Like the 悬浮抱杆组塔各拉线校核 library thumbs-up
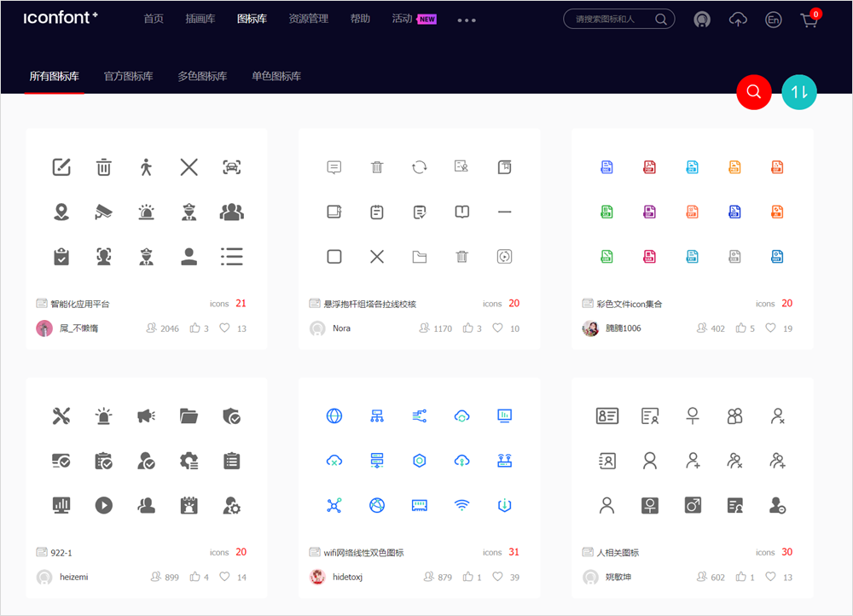Image resolution: width=853 pixels, height=616 pixels. pos(467,328)
